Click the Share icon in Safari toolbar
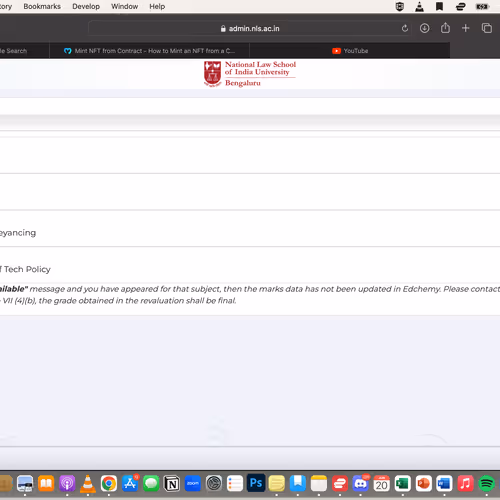Image resolution: width=500 pixels, height=500 pixels. [445, 28]
